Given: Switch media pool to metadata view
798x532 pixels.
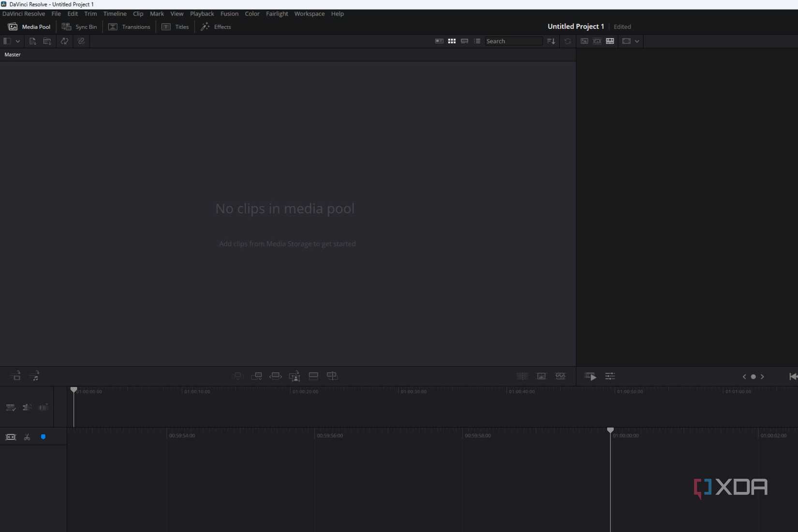Looking at the screenshot, I should point(439,41).
